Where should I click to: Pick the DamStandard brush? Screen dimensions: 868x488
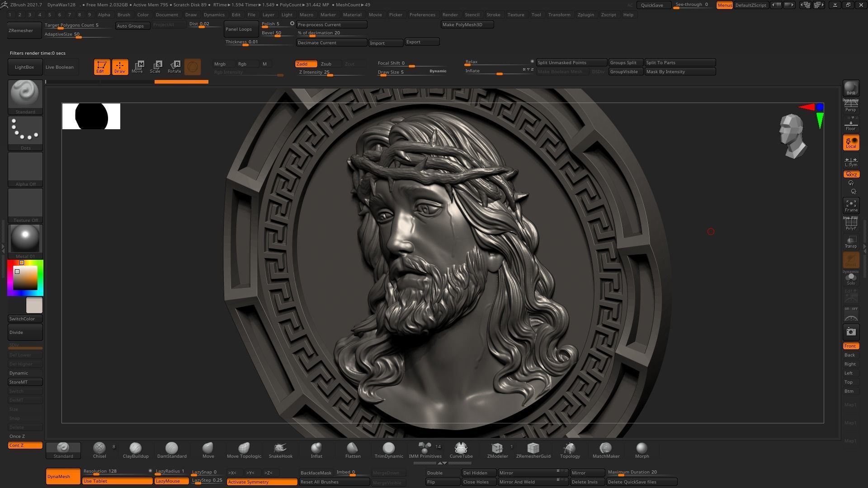click(x=172, y=450)
